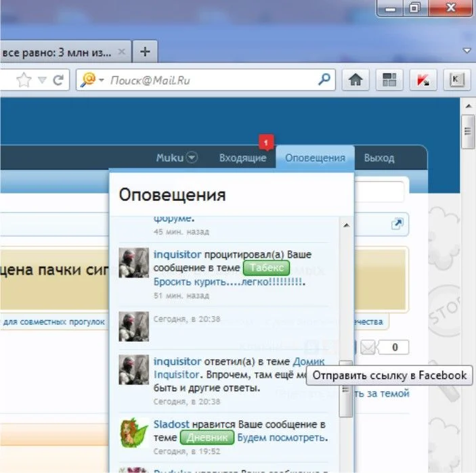Close the 'все равно: 3 млн из...' tab
The image size is (476, 473).
click(121, 51)
